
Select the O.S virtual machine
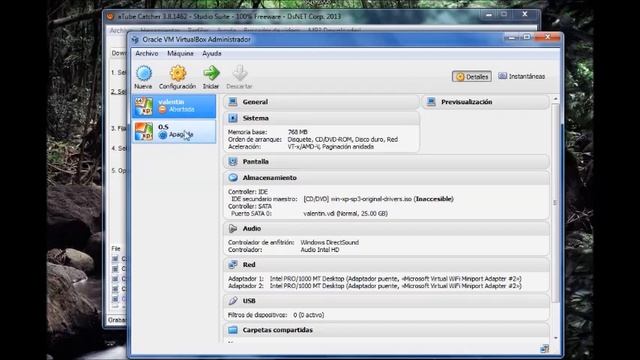pyautogui.click(x=174, y=131)
